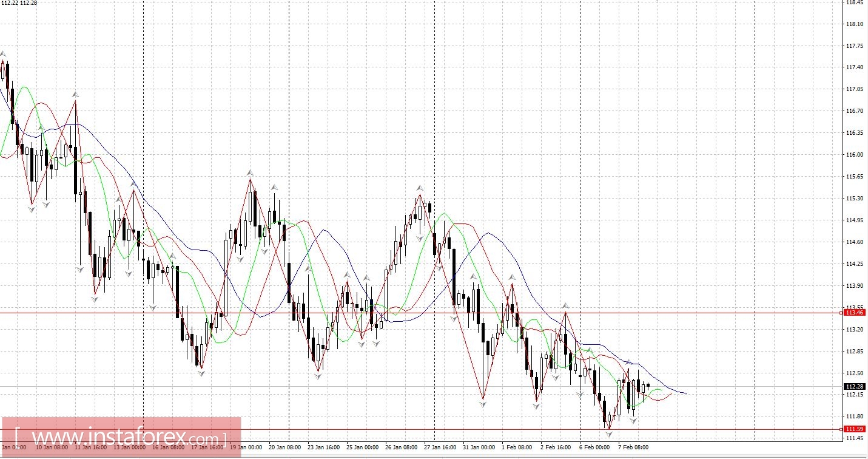Select the 118.10 price scale value
The image size is (868, 459).
tap(854, 24)
